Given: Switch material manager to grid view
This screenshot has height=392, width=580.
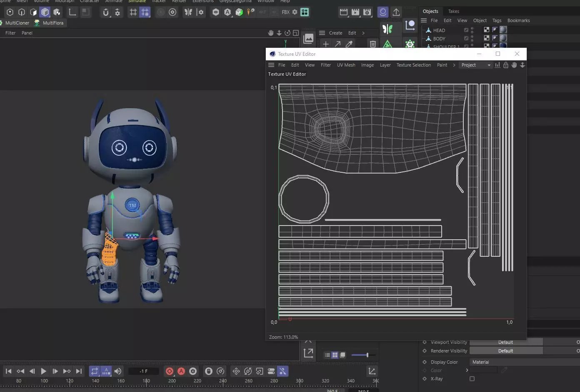Looking at the screenshot, I should [335, 355].
